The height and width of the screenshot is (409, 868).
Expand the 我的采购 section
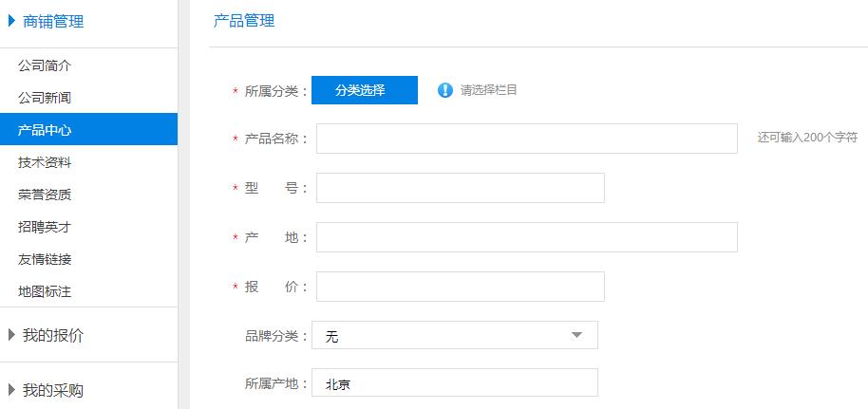pos(11,390)
